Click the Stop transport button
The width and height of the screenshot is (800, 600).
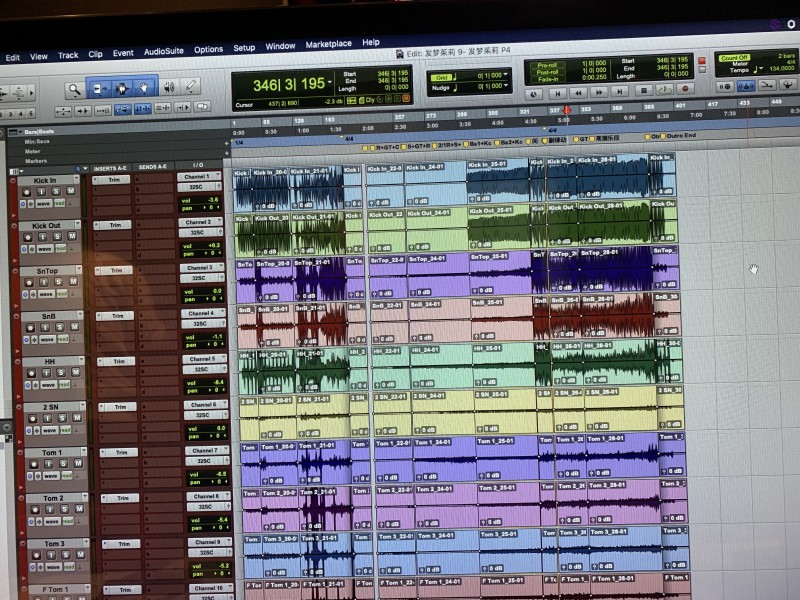pyautogui.click(x=643, y=90)
